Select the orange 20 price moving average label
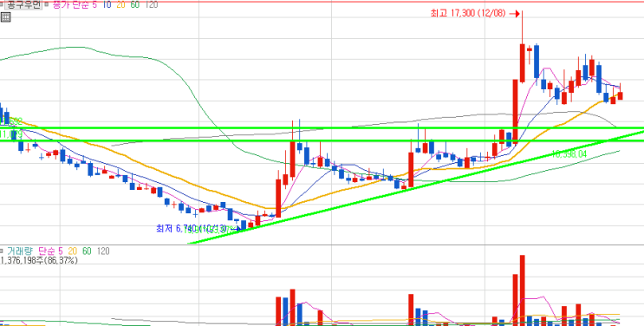644x326 pixels. tap(120, 5)
